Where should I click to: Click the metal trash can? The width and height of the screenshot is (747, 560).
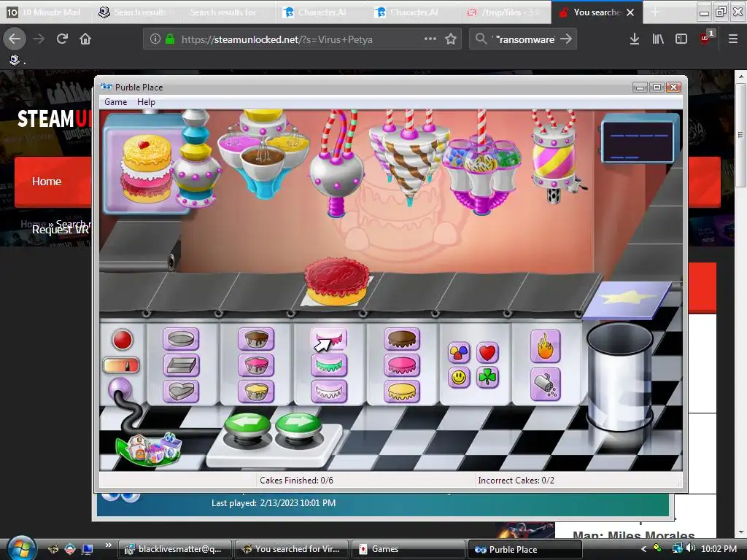(619, 376)
